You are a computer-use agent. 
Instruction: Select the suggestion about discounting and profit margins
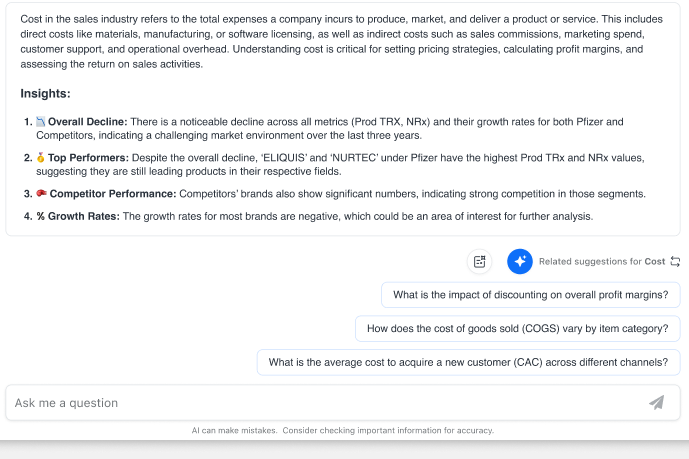(532, 295)
